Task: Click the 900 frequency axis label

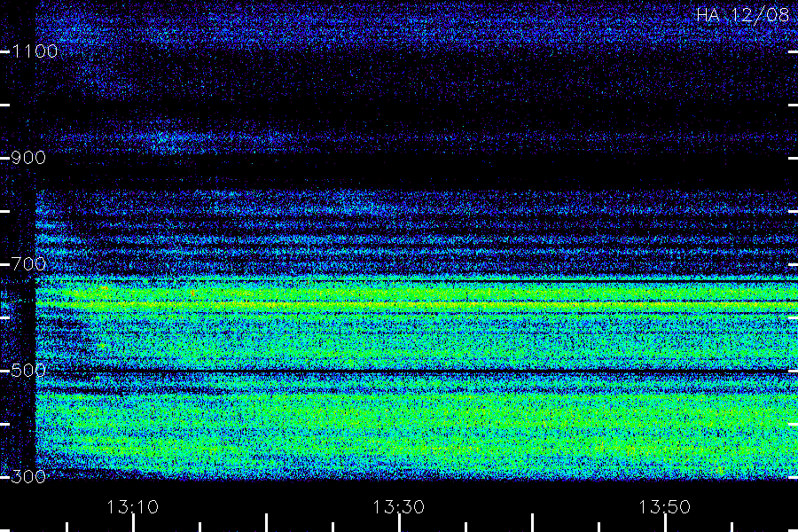Action: click(28, 158)
